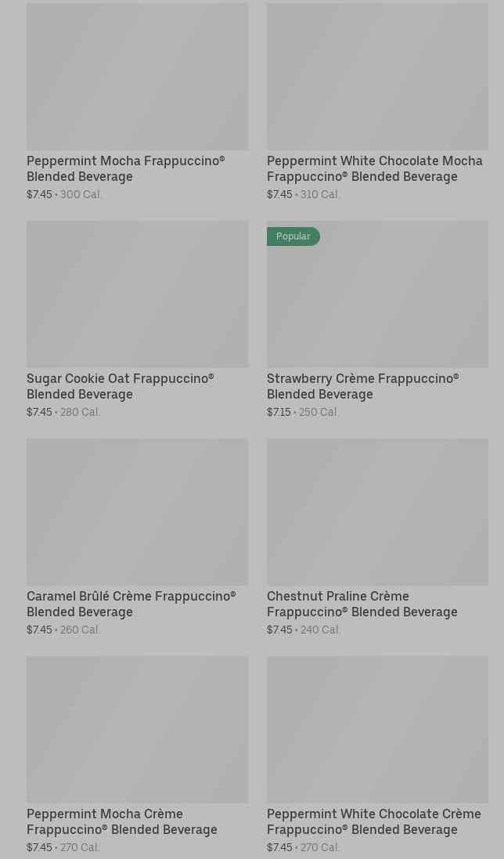Select the Sugar Cookie Oat Frappuccino title
This screenshot has width=504, height=859.
coord(120,386)
